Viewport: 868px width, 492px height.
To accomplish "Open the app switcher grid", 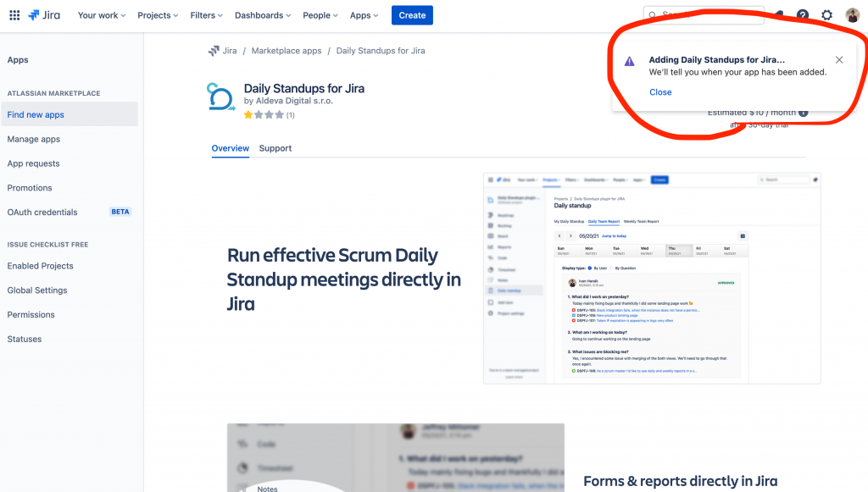I will (15, 15).
